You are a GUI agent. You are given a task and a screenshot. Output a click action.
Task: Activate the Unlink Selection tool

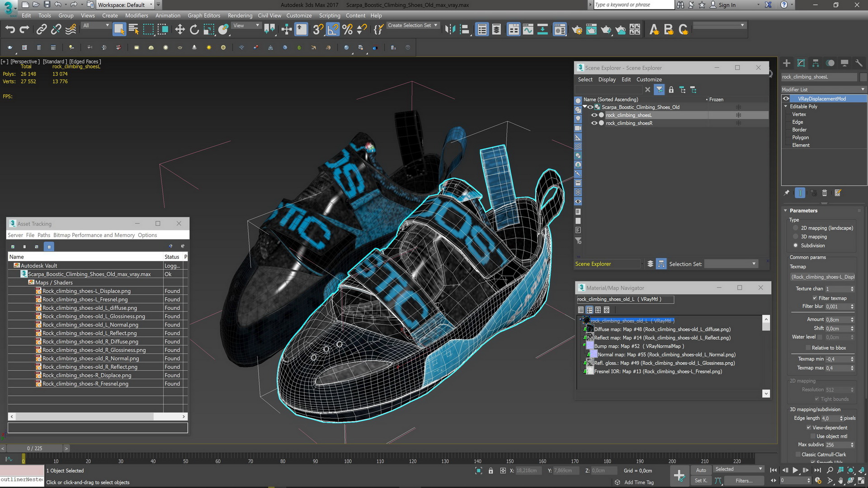(56, 30)
